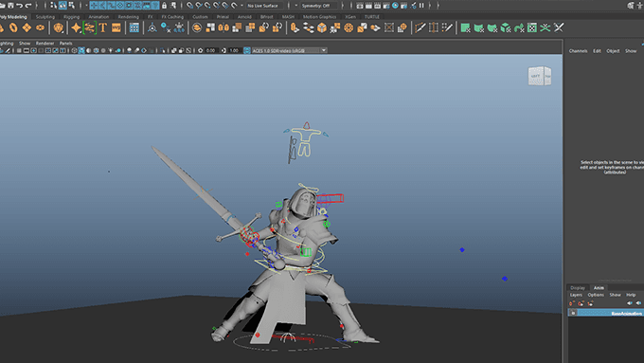Viewport: 644px width, 363px height.
Task: Open the Symmetry: Off dropdown
Action: [319, 6]
